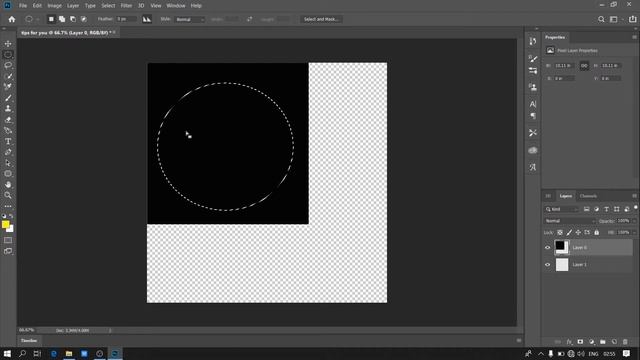Screen dimensions: 640x360
Task: Open Photoshop search magnifier icon
Action: point(601,19)
